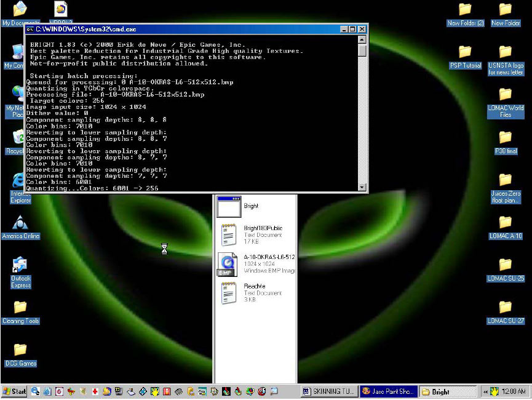
Task: Minimize the cmd.exe window
Action: pyautogui.click(x=344, y=30)
